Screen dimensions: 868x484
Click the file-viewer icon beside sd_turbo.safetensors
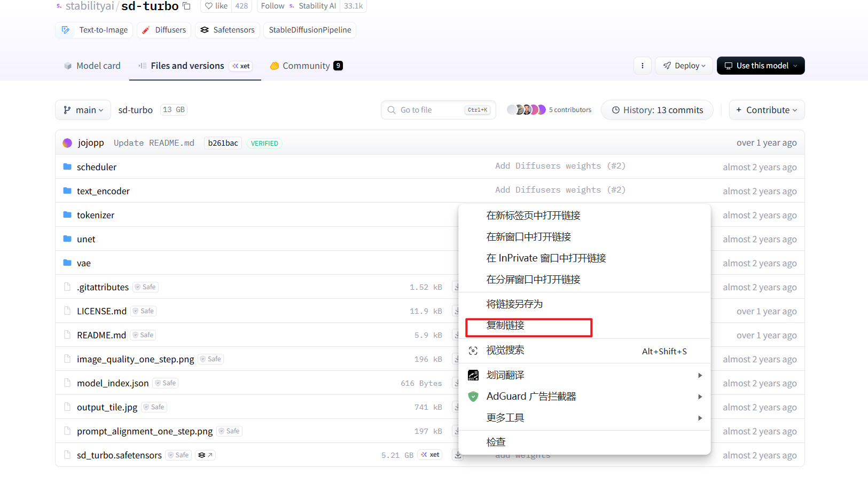[205, 455]
